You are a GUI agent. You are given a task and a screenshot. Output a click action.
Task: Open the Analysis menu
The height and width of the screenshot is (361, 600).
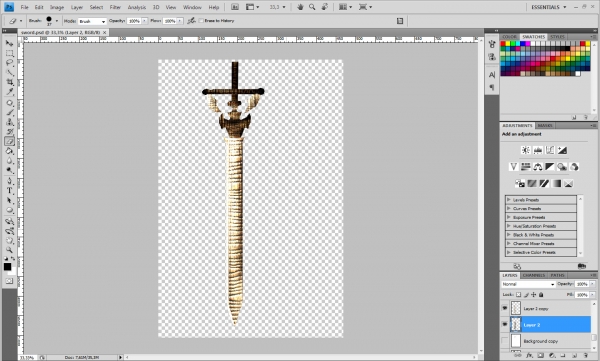137,7
